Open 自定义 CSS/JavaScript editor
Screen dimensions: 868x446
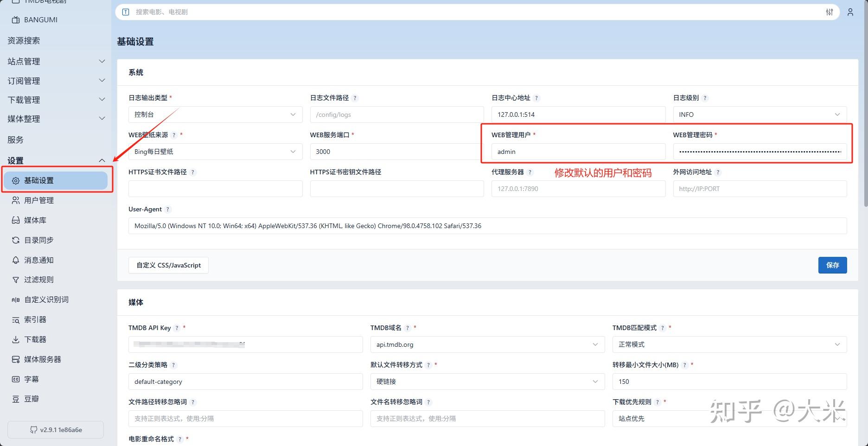point(168,265)
